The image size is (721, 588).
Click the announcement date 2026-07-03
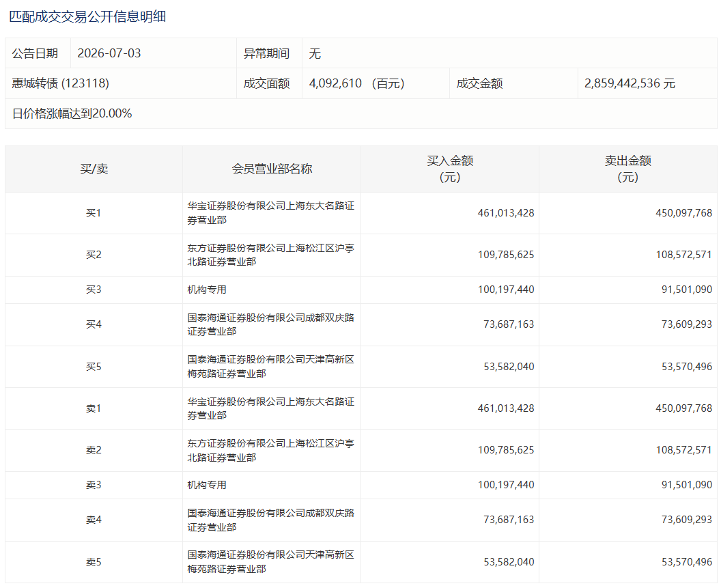pos(109,53)
